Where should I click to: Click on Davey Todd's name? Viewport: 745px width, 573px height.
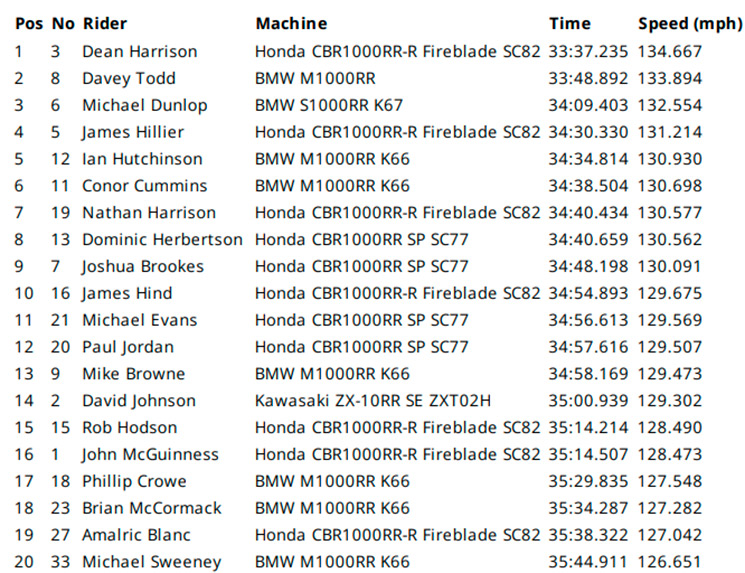tap(129, 78)
